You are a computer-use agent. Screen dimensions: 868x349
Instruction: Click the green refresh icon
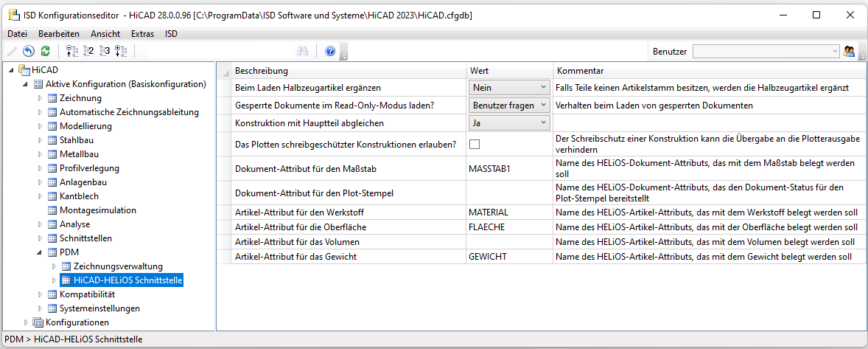point(45,51)
